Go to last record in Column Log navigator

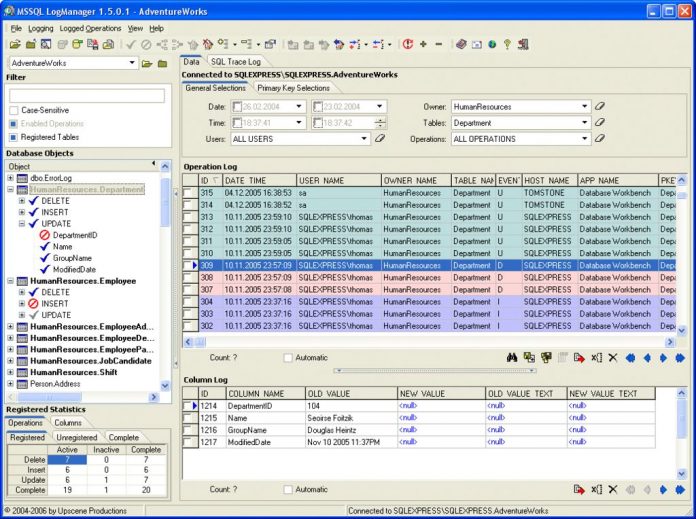680,490
